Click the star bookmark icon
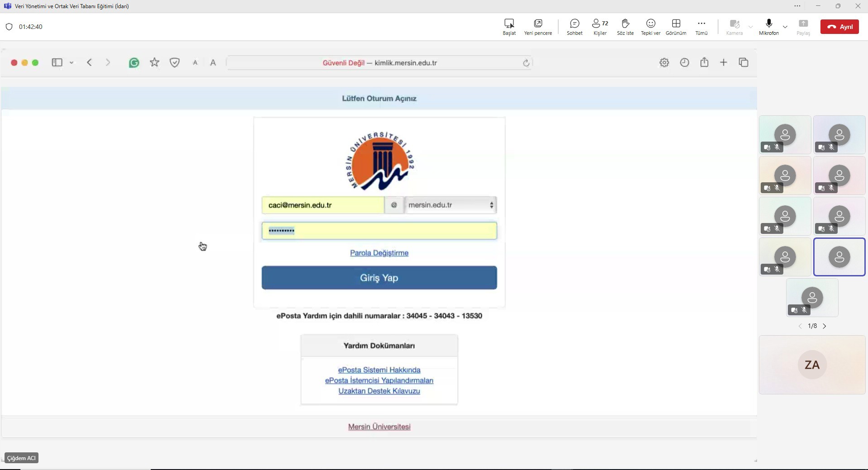Viewport: 868px width, 470px height. click(155, 62)
